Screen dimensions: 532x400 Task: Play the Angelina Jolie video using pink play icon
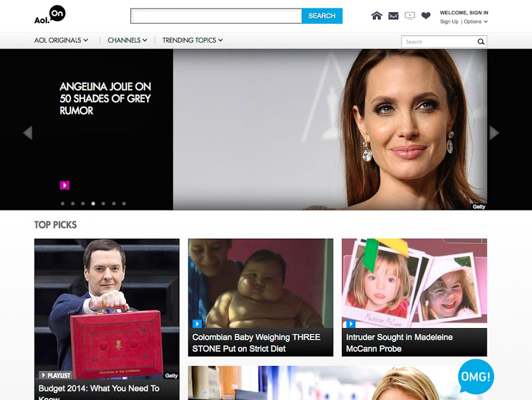click(x=65, y=185)
